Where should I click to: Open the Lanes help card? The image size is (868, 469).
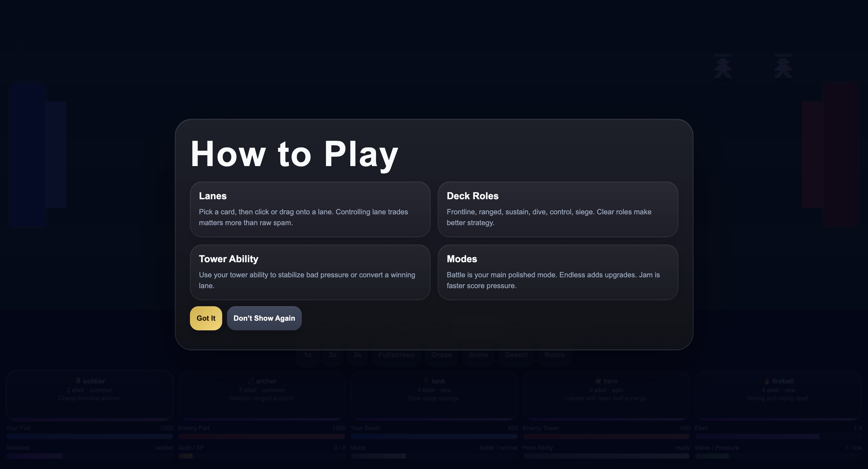pos(310,209)
